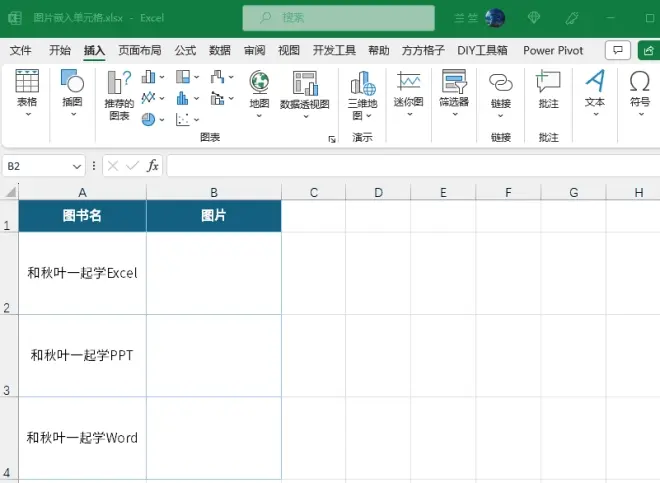Click the search (搜索) box

[x=338, y=18]
